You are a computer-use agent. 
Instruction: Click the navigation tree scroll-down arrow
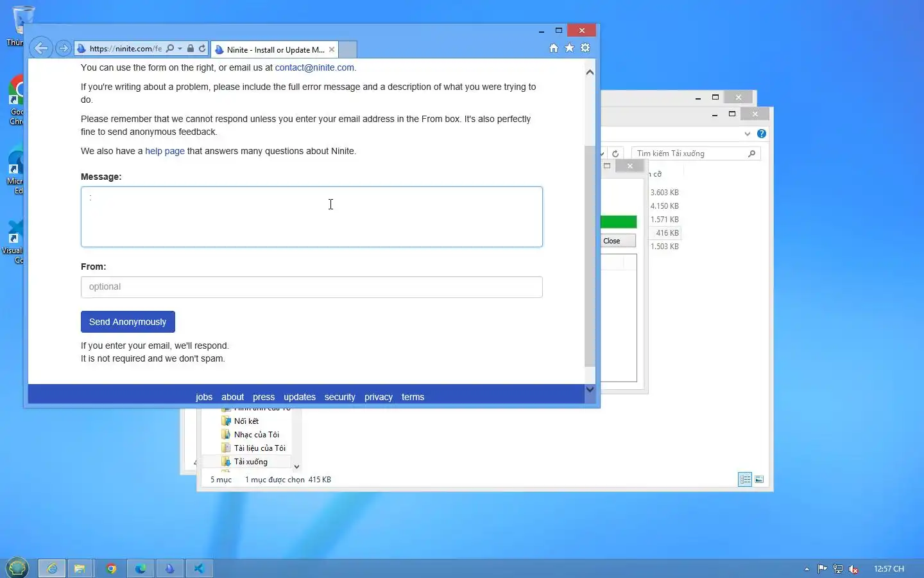(296, 466)
